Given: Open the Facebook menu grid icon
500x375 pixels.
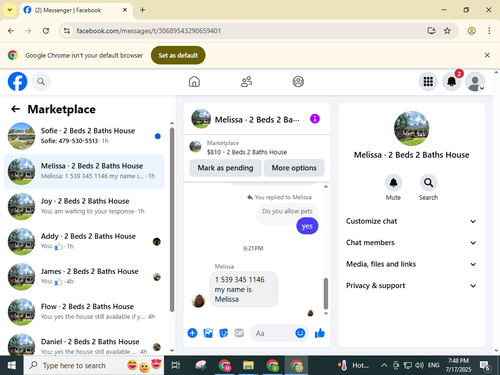Looking at the screenshot, I should pos(428,81).
